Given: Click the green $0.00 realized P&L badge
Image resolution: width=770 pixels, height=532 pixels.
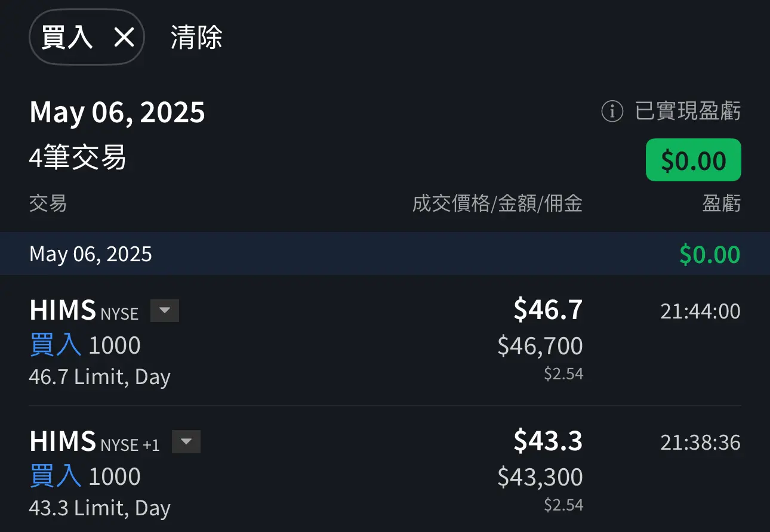Looking at the screenshot, I should pos(694,160).
